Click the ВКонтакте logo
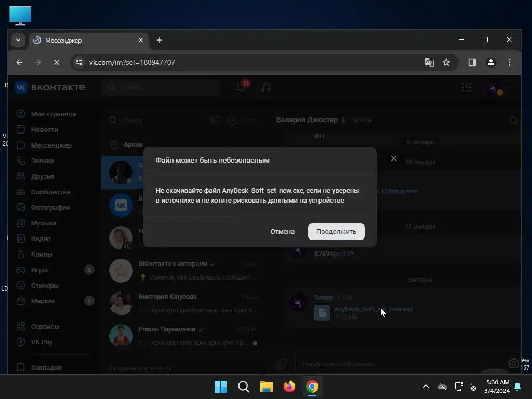The height and width of the screenshot is (399, 532). (50, 87)
